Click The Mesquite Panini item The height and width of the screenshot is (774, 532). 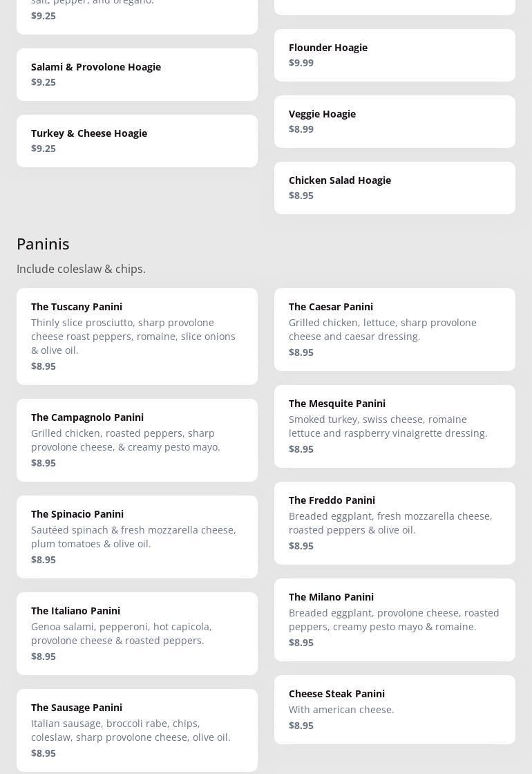pos(395,426)
